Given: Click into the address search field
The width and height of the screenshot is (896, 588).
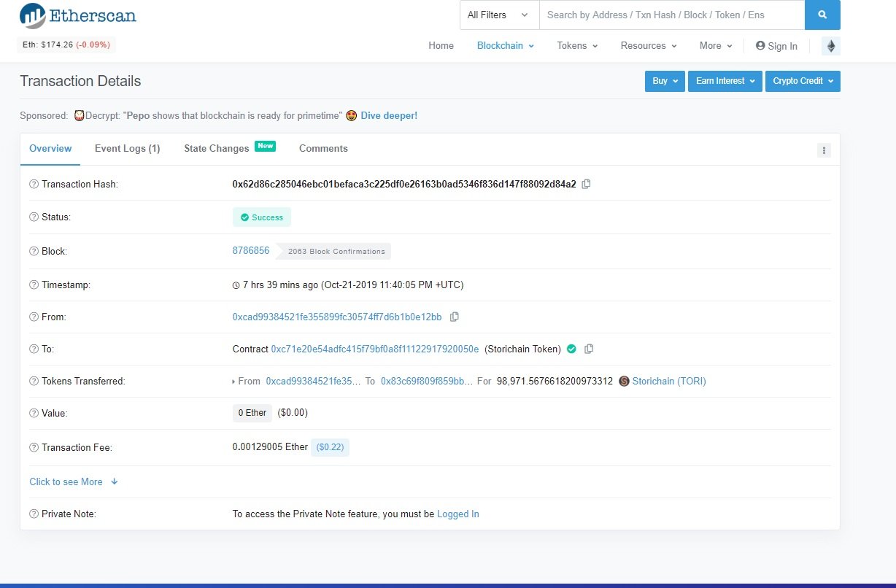Looking at the screenshot, I should pyautogui.click(x=671, y=15).
